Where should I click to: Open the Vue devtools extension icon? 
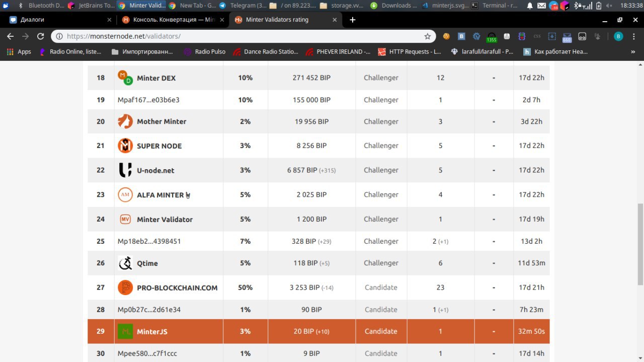(x=476, y=36)
